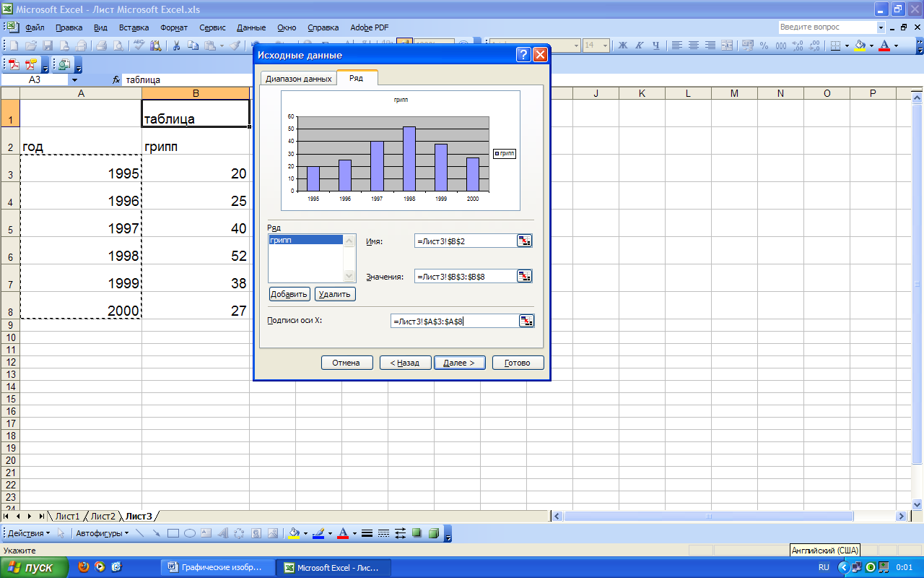Click the New workbook icon
Image resolution: width=924 pixels, height=578 pixels.
[x=14, y=46]
